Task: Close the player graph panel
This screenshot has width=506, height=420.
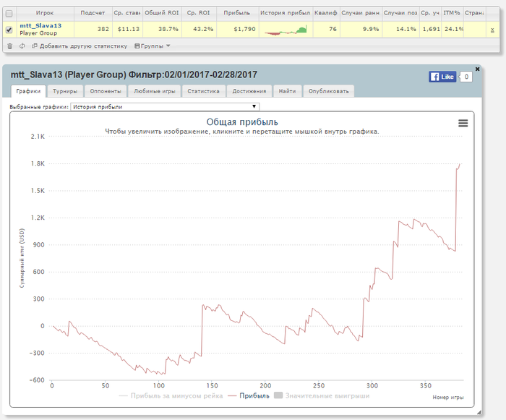Action: [x=478, y=69]
